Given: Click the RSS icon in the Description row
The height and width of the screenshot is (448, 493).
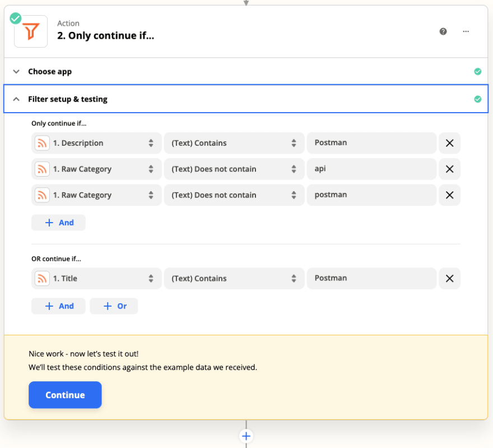Looking at the screenshot, I should [x=42, y=143].
